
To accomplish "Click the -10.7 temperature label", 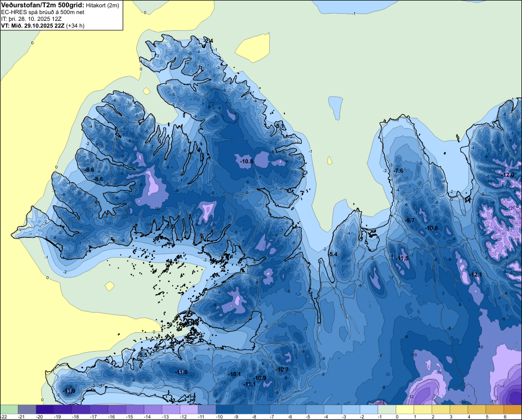I will (x=282, y=370).
